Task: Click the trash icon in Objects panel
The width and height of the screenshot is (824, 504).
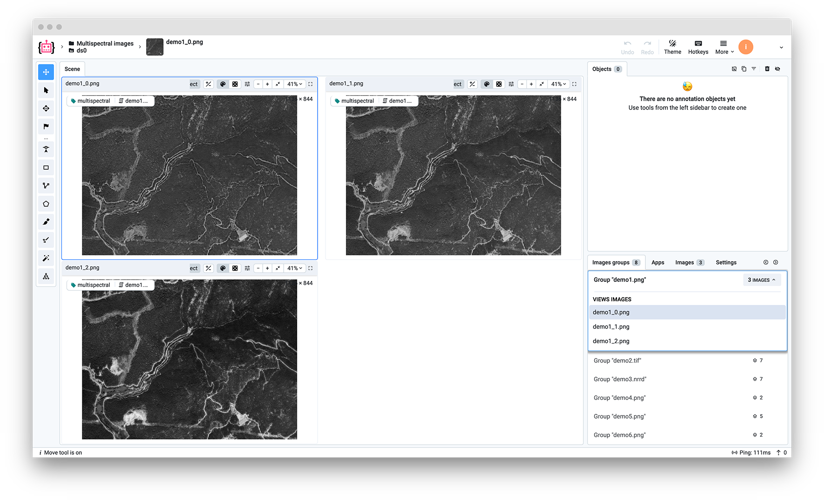Action: pyautogui.click(x=767, y=69)
